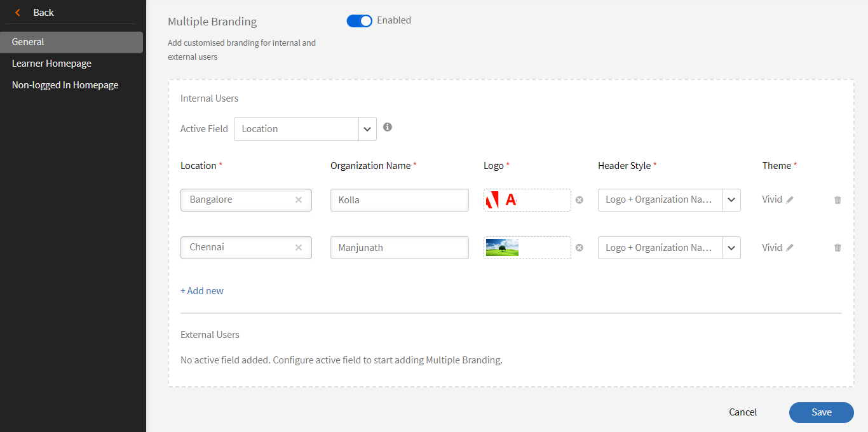The image size is (868, 432).
Task: Click the Kolla organization name field
Action: coord(399,200)
